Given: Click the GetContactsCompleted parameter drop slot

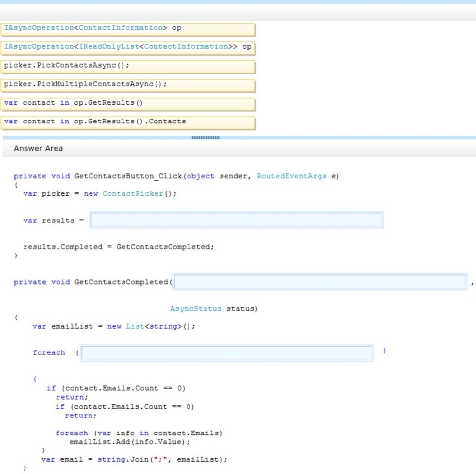Looking at the screenshot, I should pyautogui.click(x=320, y=282).
